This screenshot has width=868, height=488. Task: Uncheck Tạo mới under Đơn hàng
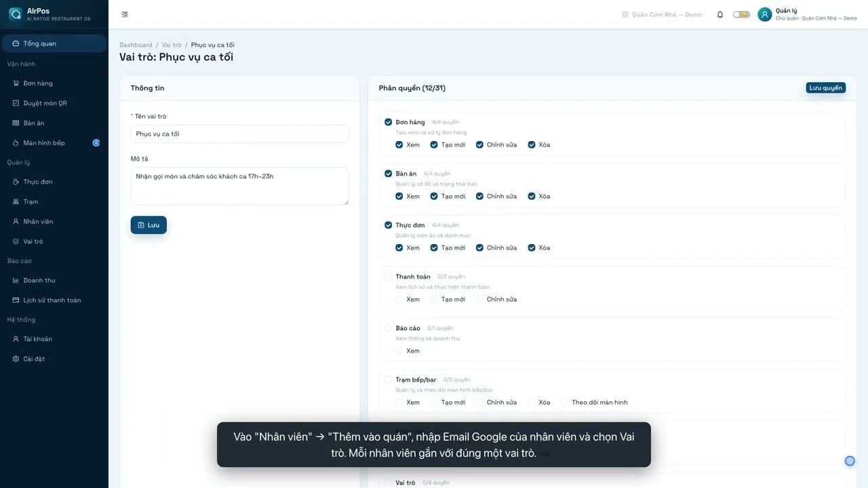[434, 144]
